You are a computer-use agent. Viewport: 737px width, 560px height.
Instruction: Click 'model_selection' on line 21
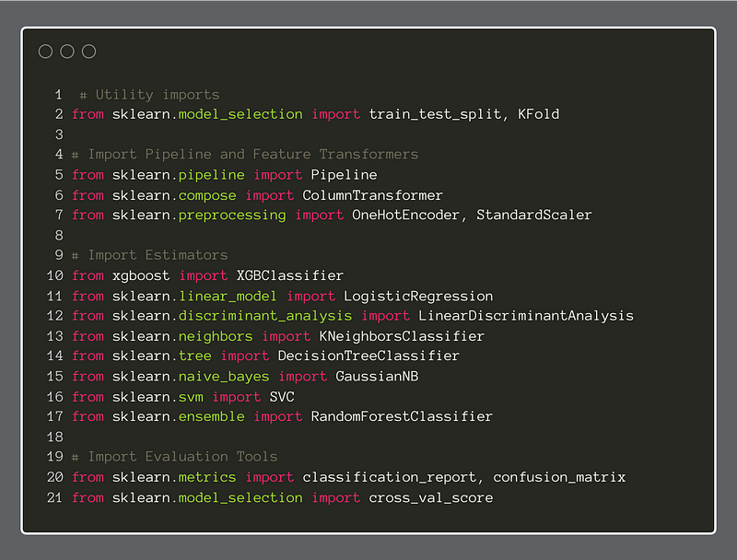point(240,498)
